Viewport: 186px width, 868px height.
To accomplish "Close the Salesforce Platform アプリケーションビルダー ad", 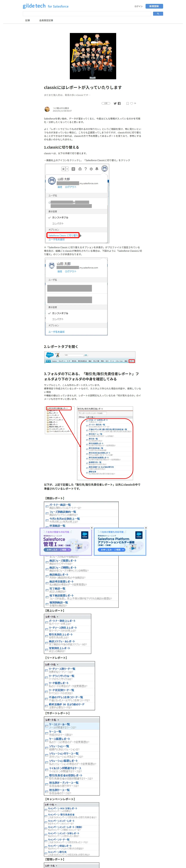I will [x=146, y=528].
